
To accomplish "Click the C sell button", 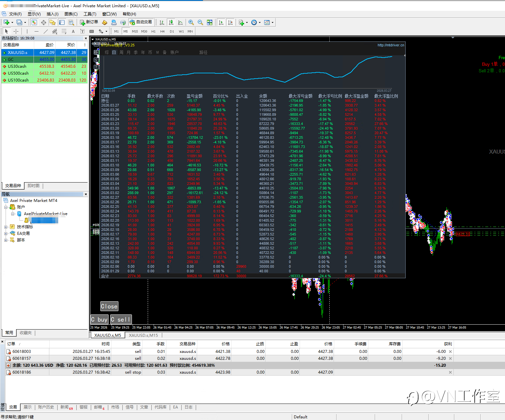I will [x=121, y=319].
